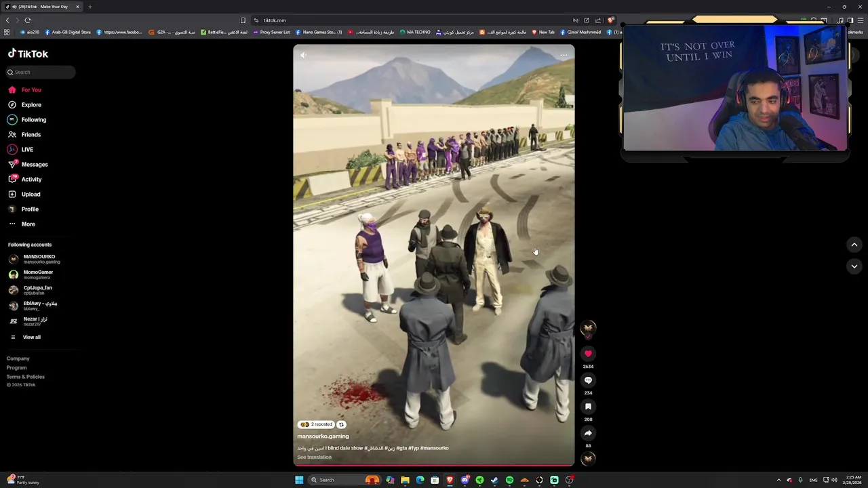868x488 pixels.
Task: Open the creator avatar beside the video
Action: point(588,328)
